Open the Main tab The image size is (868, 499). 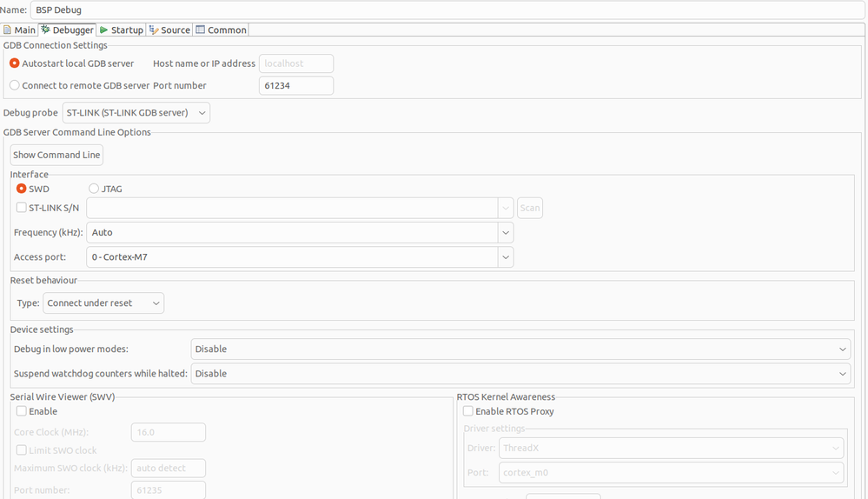point(19,30)
